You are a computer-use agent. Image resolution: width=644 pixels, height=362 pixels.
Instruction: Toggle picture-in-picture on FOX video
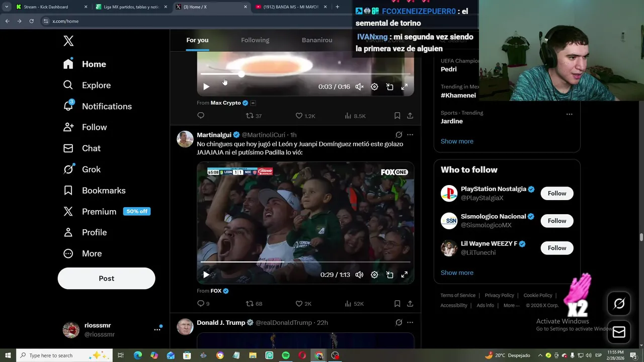389,275
